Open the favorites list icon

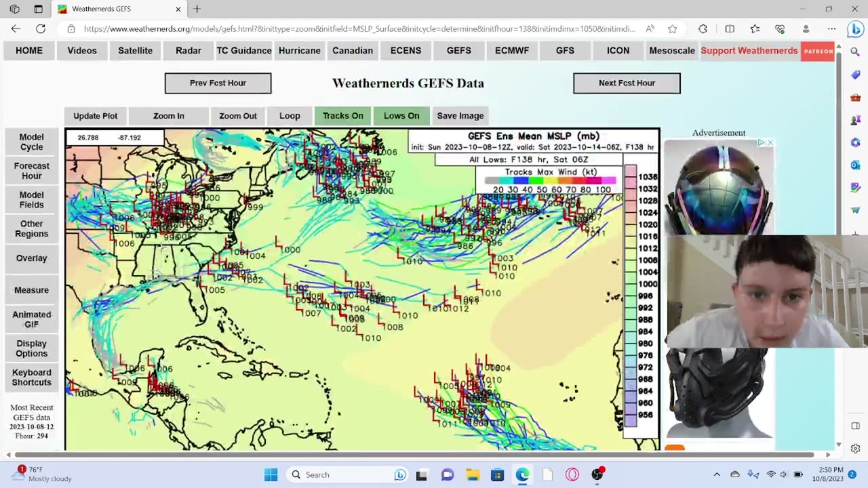pyautogui.click(x=755, y=29)
